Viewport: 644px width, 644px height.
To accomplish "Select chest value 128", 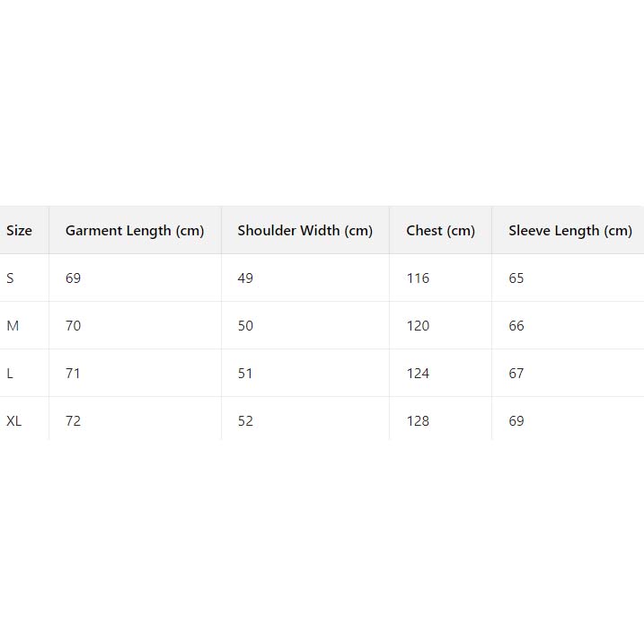I will point(418,421).
